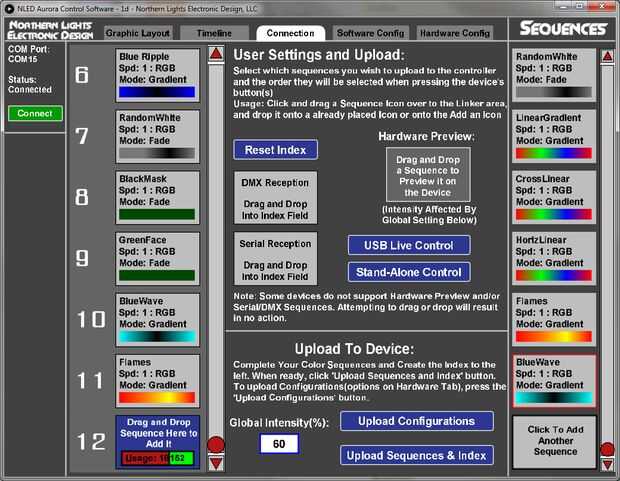620x481 pixels.
Task: Click the Sequences panel scroll-up red arrow
Action: pos(607,57)
